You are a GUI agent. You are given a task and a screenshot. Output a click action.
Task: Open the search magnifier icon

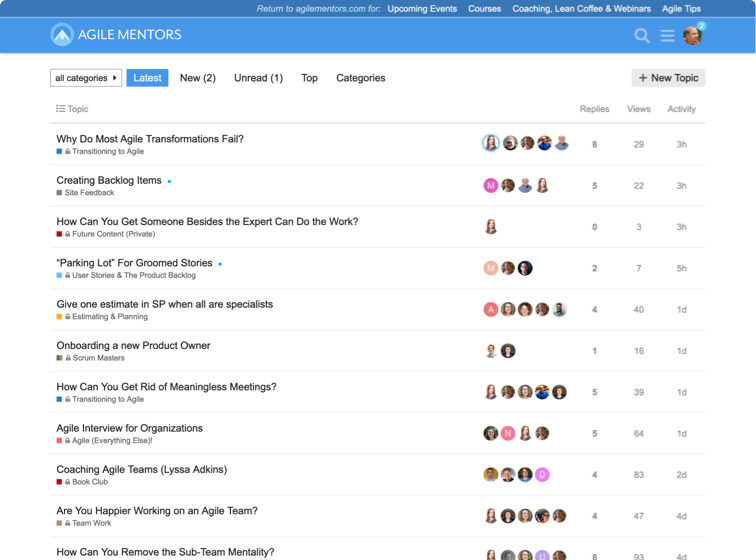642,35
